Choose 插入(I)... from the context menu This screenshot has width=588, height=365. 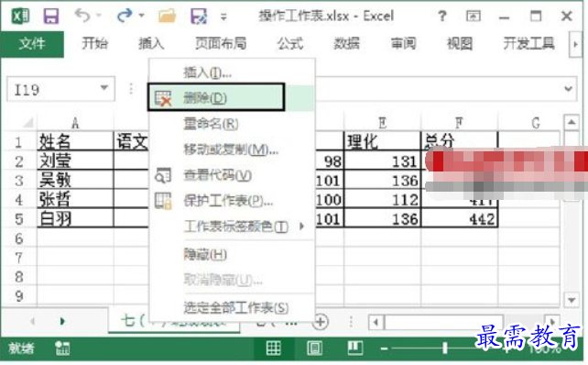pyautogui.click(x=231, y=72)
